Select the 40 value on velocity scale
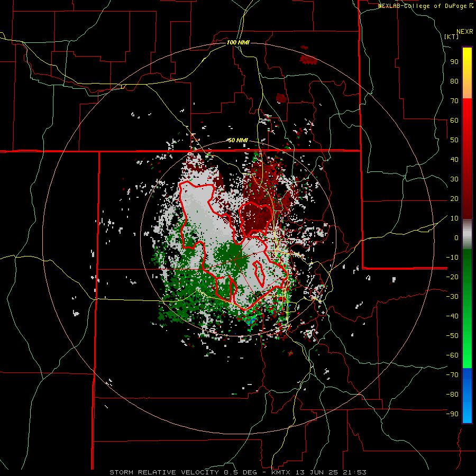 (454, 160)
